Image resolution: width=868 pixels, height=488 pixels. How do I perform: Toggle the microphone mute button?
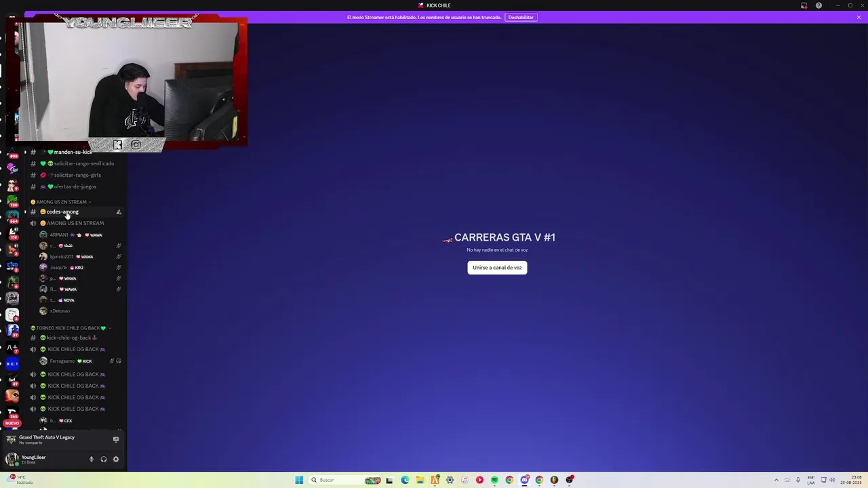[x=92, y=460]
